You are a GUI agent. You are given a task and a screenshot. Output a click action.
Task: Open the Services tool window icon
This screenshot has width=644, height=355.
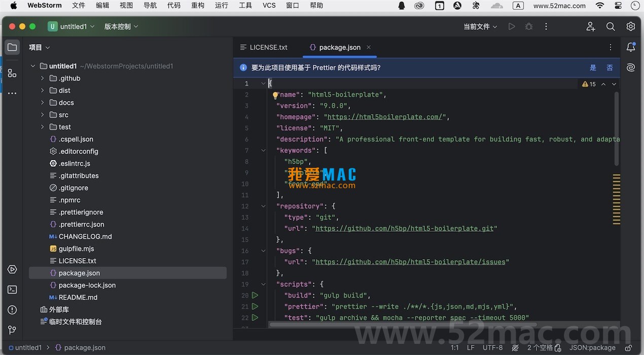point(12,269)
